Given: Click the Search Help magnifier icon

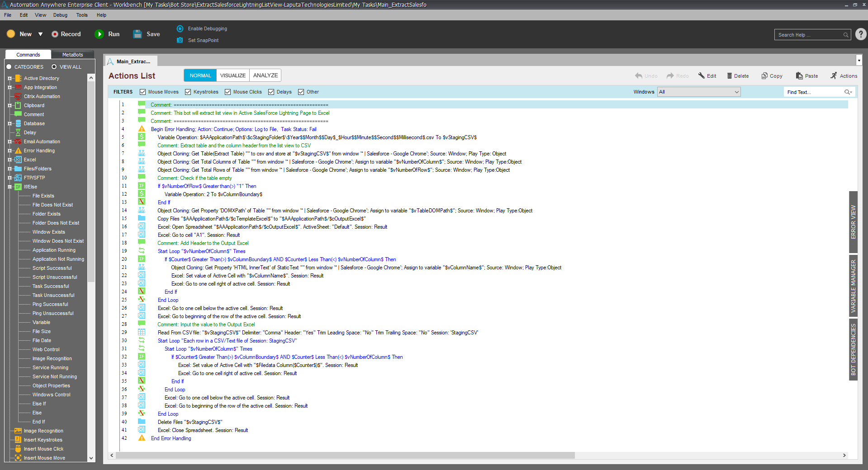Looking at the screenshot, I should tap(845, 35).
